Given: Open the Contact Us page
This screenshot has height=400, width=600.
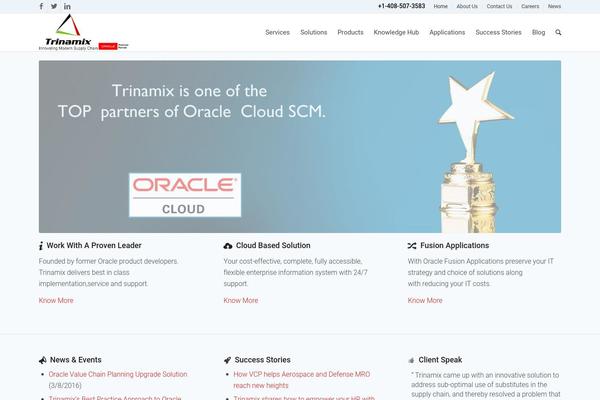Looking at the screenshot, I should point(499,7).
